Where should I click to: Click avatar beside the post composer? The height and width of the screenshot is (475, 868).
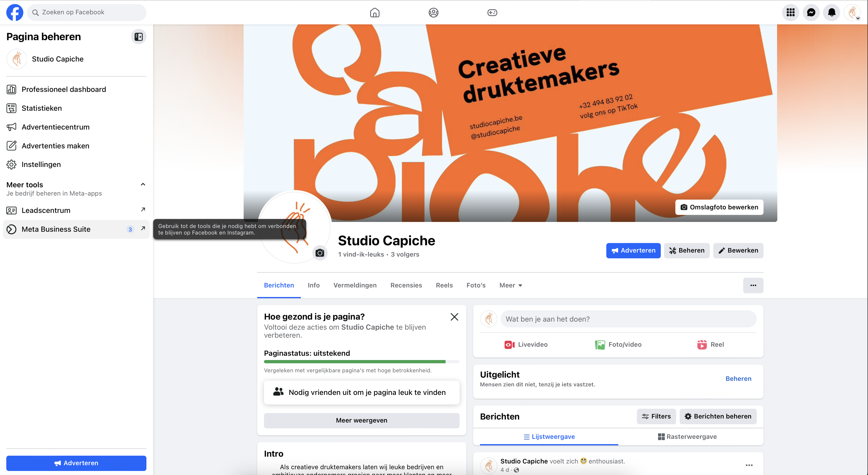click(489, 319)
